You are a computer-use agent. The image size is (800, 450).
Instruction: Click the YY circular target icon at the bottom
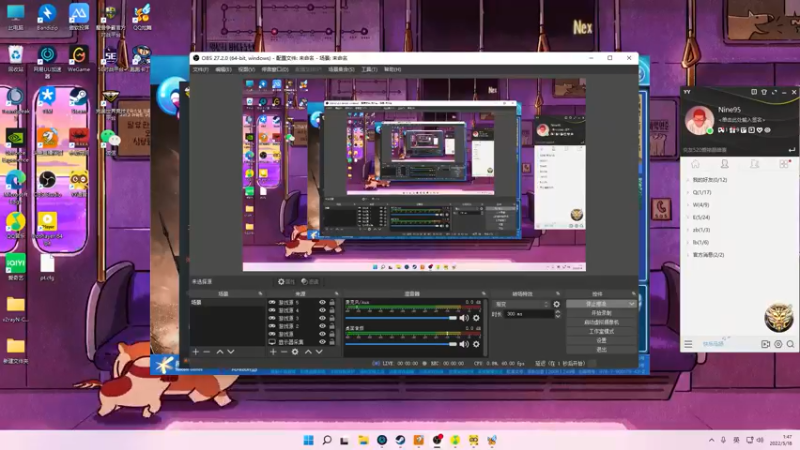(778, 344)
